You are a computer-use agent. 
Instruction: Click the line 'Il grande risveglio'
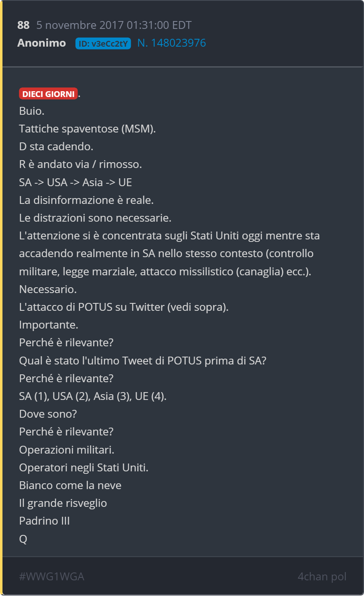63,503
